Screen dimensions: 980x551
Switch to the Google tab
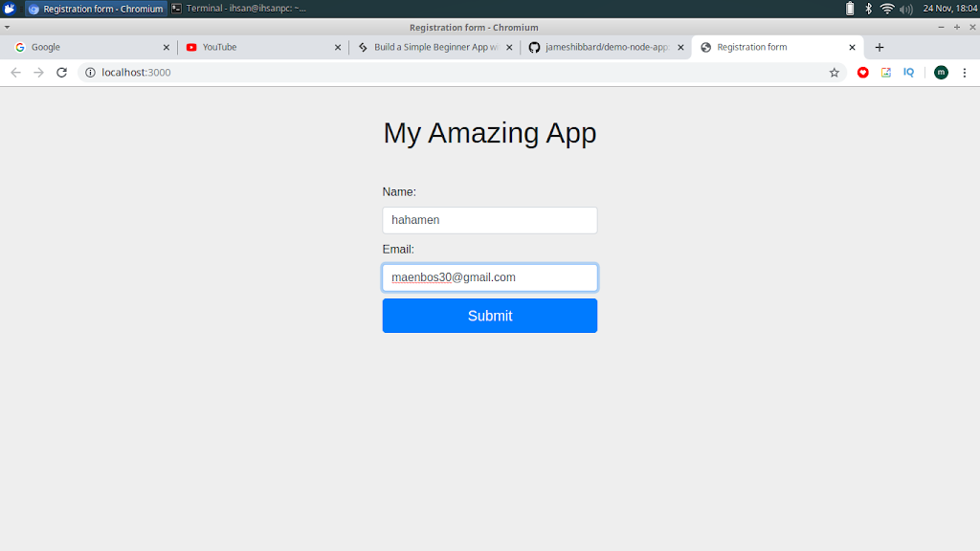[x=86, y=47]
